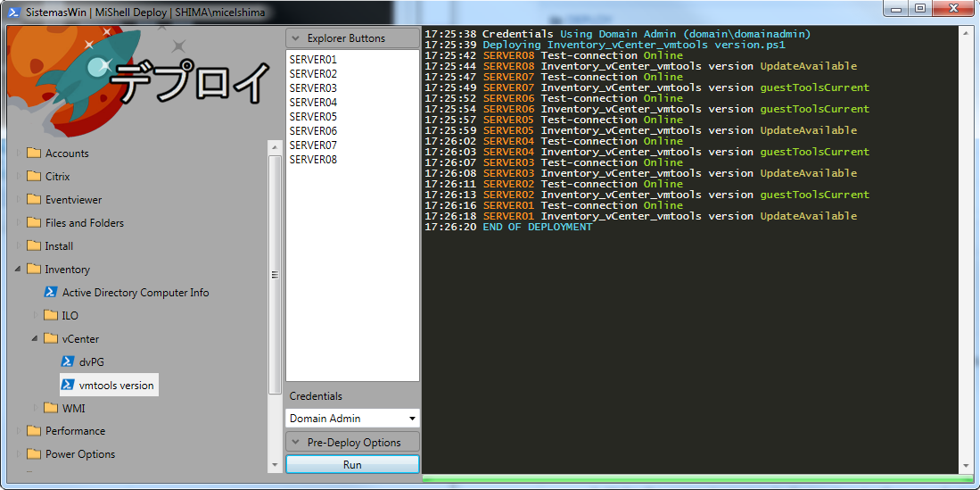Click the PowerShell icon beside dvPG
The height and width of the screenshot is (490, 980).
point(68,361)
